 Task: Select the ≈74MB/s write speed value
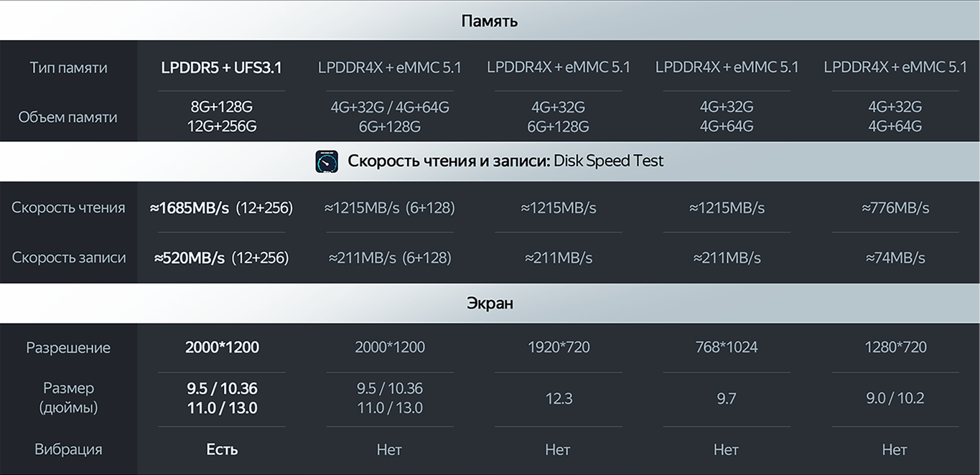tap(895, 258)
